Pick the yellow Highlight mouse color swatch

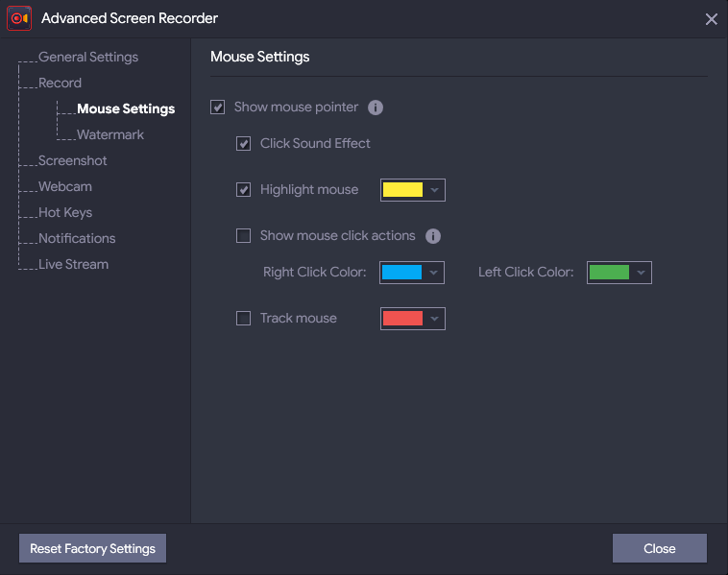[402, 190]
